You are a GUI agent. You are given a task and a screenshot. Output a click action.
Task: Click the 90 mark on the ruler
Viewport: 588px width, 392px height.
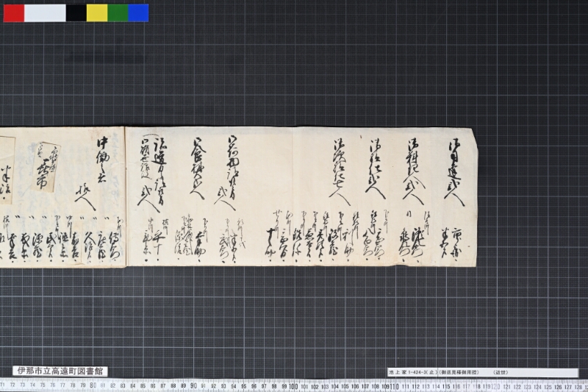coord(193,385)
